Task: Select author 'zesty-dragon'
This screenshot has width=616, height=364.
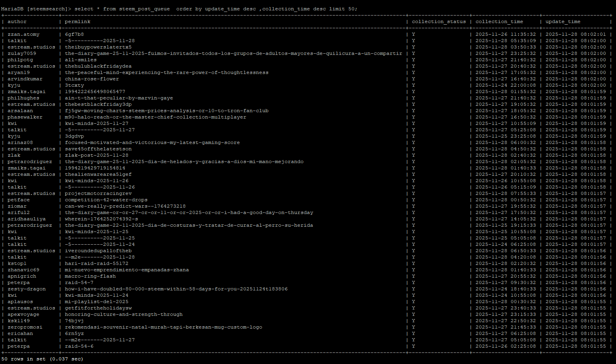Action: [x=27, y=289]
